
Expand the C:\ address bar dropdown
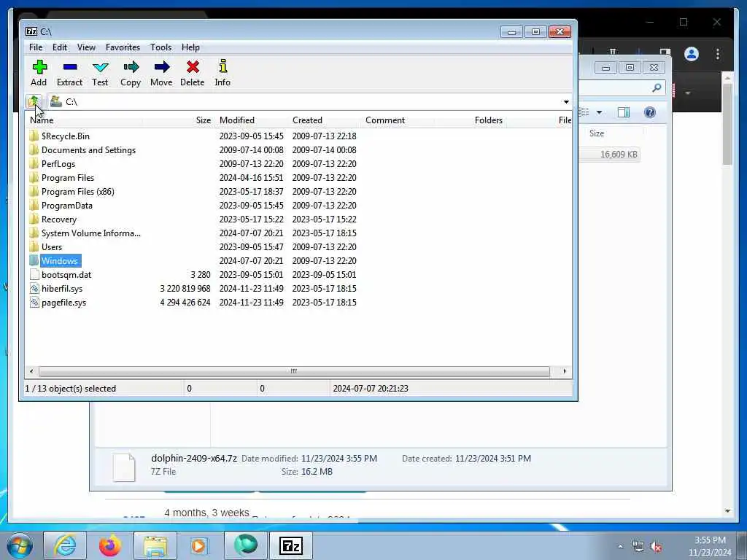pos(566,102)
